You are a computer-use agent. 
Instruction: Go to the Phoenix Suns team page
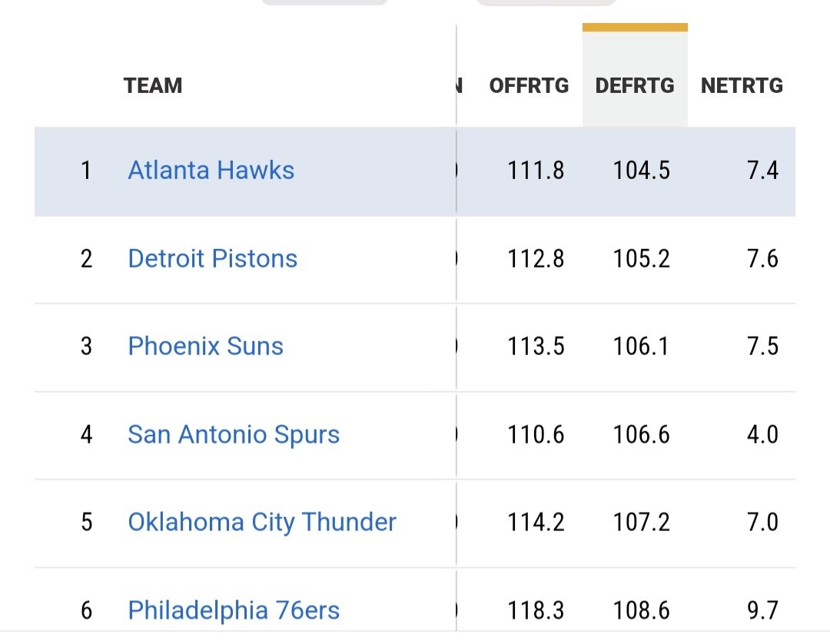point(206,346)
